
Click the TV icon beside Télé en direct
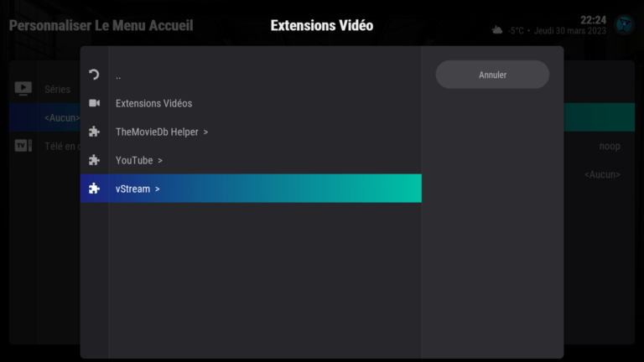click(x=23, y=146)
